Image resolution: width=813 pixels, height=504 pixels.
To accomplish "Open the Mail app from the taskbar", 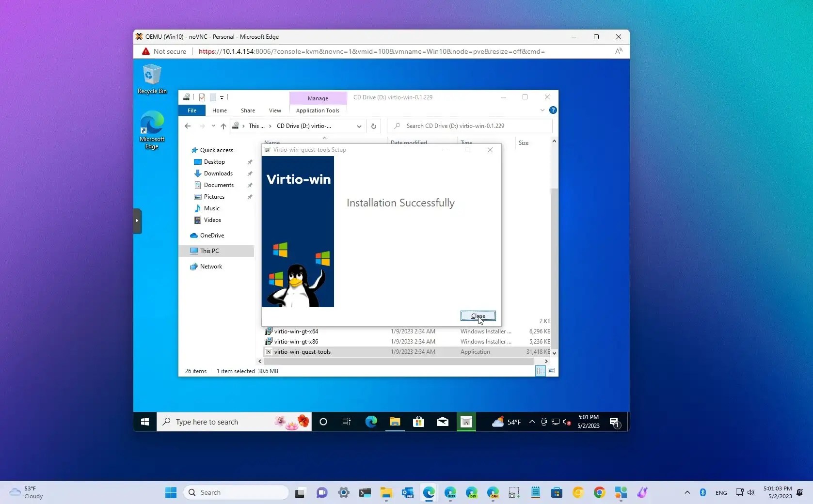I will point(442,422).
